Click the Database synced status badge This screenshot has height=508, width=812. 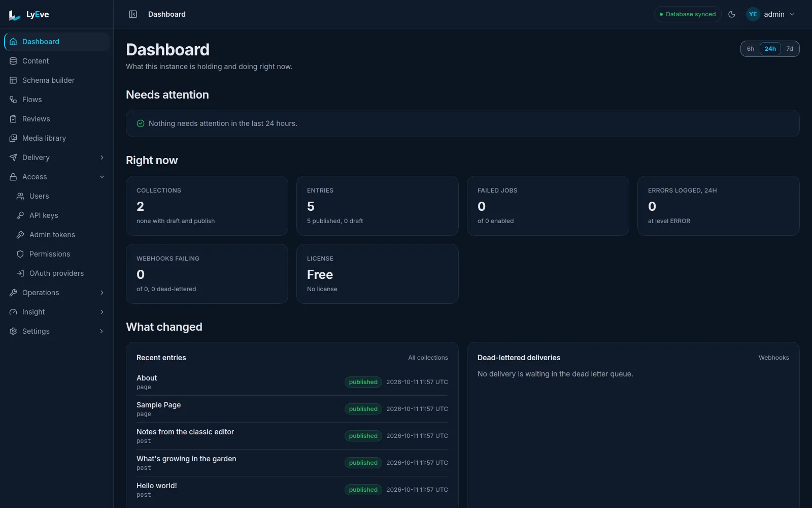[688, 14]
